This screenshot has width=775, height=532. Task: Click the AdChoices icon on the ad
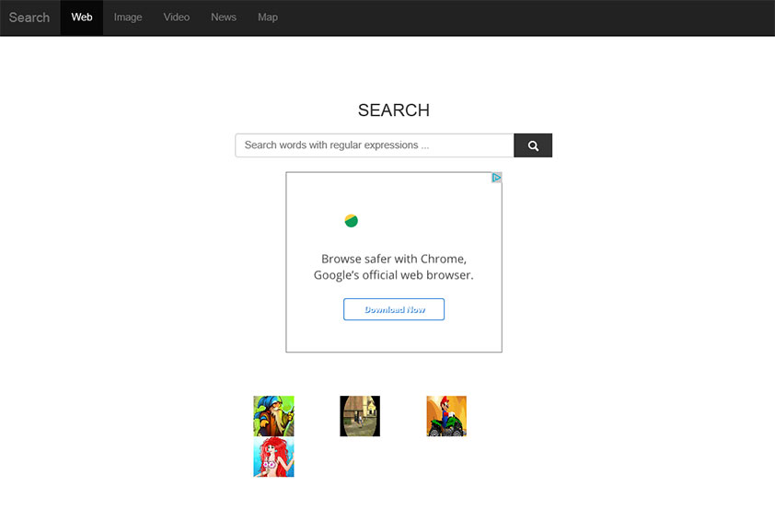(497, 178)
